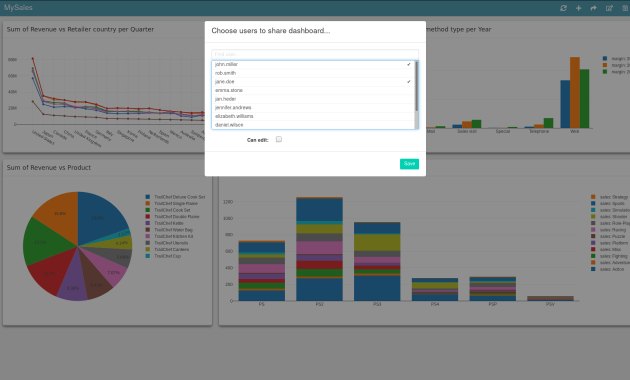Click sales: Sports legend entry
The width and height of the screenshot is (630, 380).
[x=608, y=203]
